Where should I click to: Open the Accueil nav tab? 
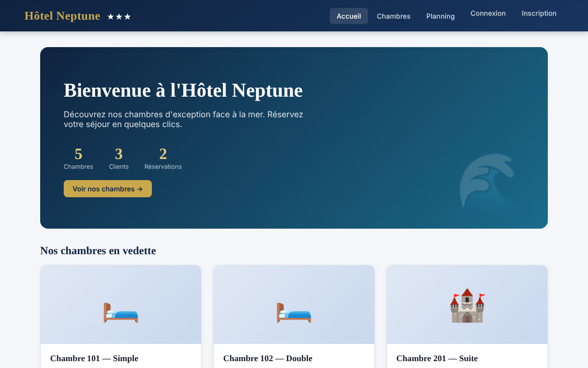pyautogui.click(x=349, y=16)
